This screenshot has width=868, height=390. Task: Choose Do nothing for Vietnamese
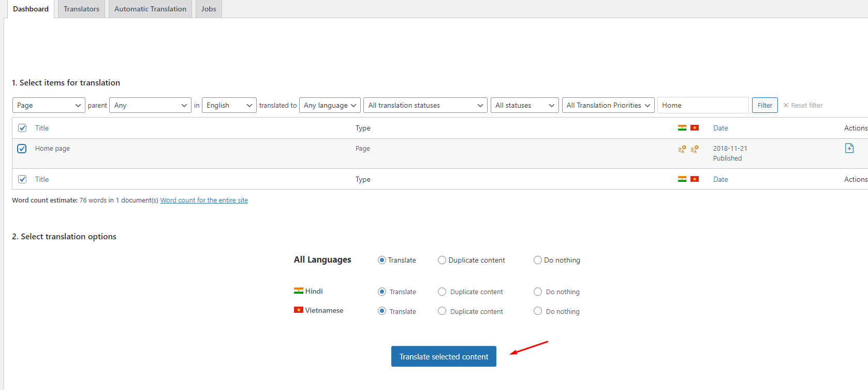538,311
